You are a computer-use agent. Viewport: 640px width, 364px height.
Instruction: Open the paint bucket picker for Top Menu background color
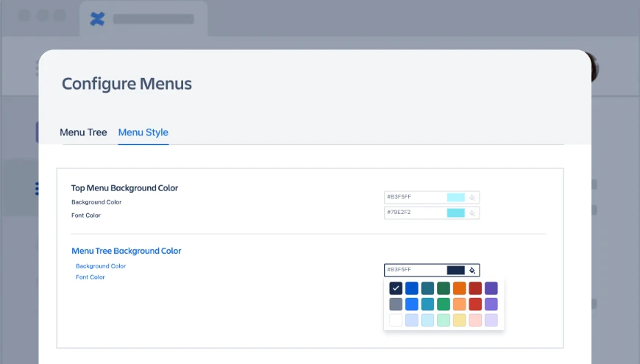coord(472,198)
